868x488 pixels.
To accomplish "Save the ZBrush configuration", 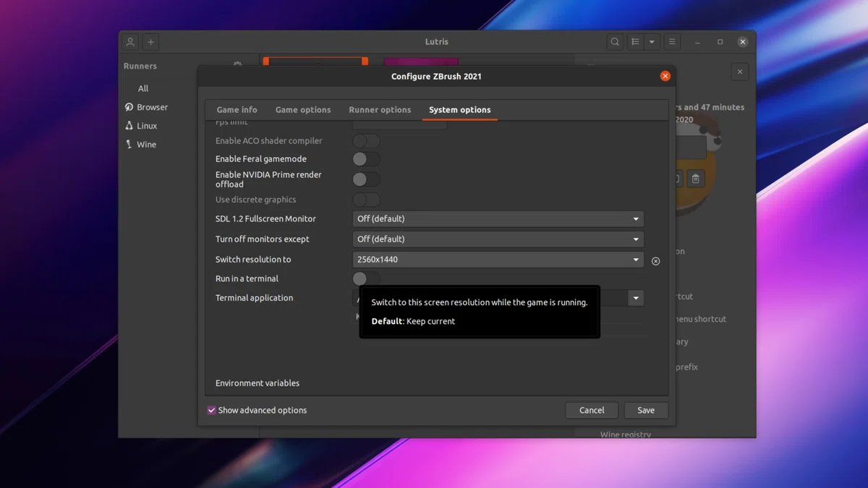I will pyautogui.click(x=646, y=410).
